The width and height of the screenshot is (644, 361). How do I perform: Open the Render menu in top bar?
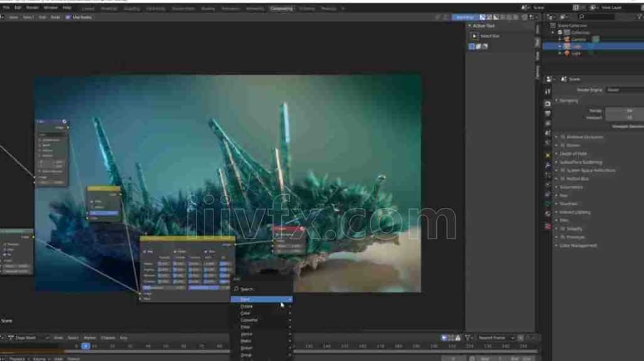[32, 8]
